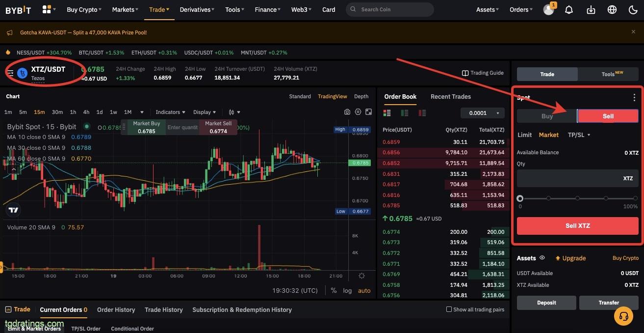Open the apps grid menu icon
This screenshot has width=644, height=333.
tap(47, 9)
